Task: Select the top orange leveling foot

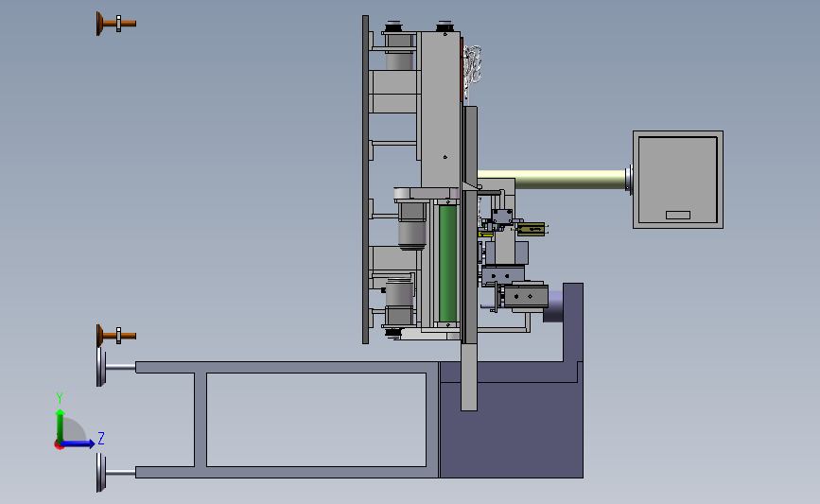Action: click(115, 24)
